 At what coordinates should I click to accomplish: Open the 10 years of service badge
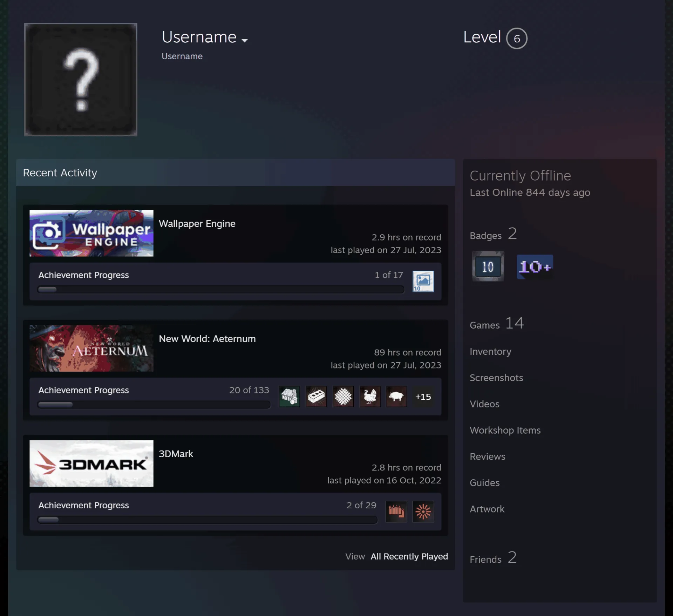488,266
